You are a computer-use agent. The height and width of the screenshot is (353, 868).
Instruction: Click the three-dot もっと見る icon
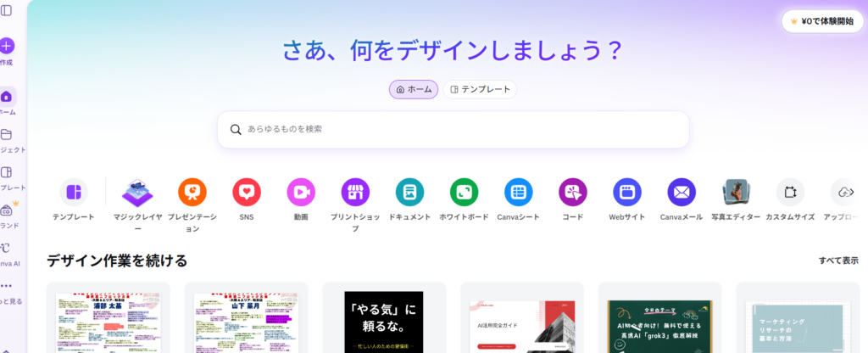point(6,286)
